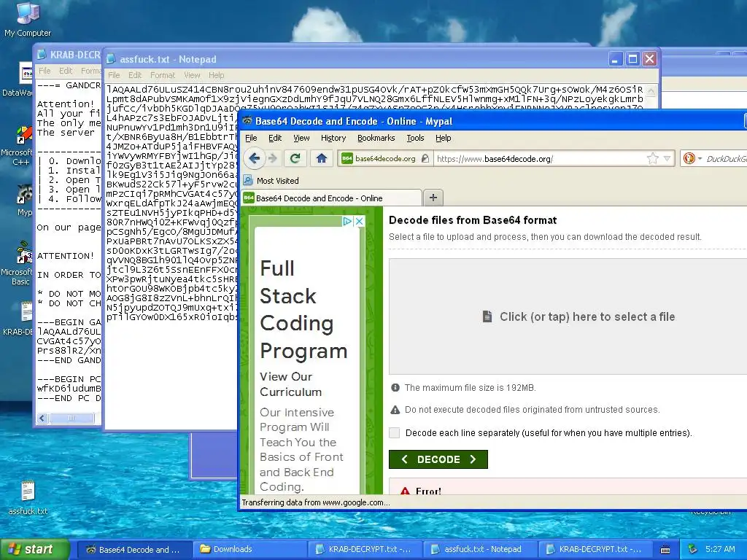The image size is (747, 560).
Task: Open the browser home page icon
Action: click(x=322, y=158)
